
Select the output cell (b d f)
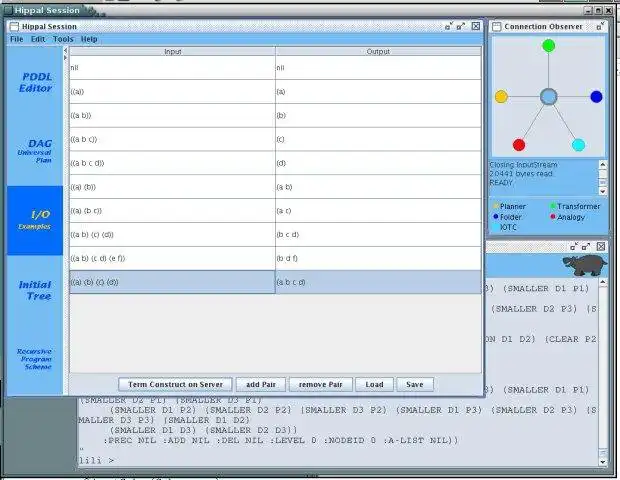click(378, 258)
